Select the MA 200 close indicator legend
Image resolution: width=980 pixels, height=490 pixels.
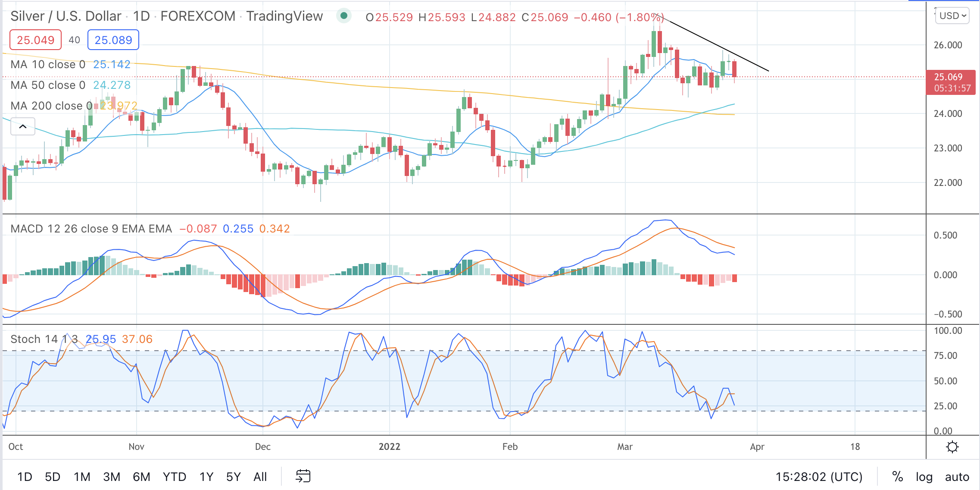pyautogui.click(x=74, y=106)
